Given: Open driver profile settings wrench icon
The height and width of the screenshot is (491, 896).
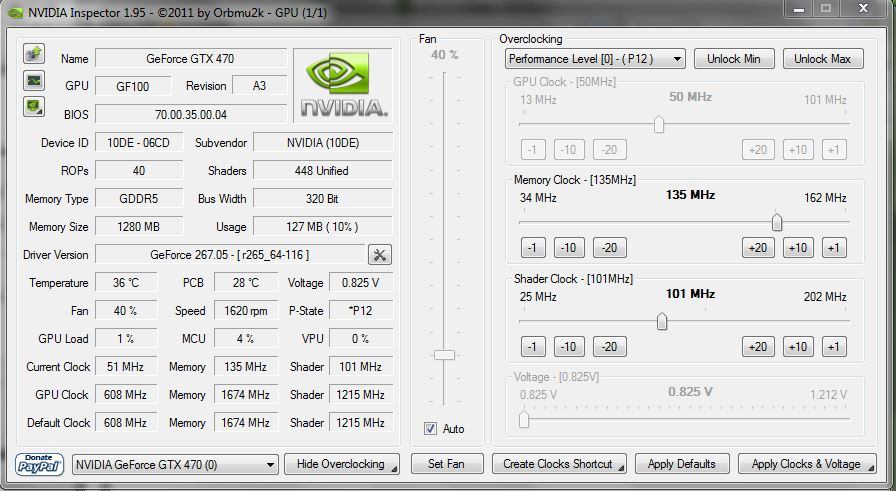Looking at the screenshot, I should [x=379, y=255].
